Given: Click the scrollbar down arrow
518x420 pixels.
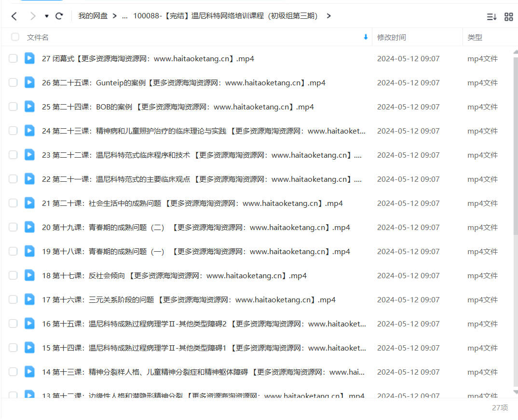Looking at the screenshot, I should [516, 392].
